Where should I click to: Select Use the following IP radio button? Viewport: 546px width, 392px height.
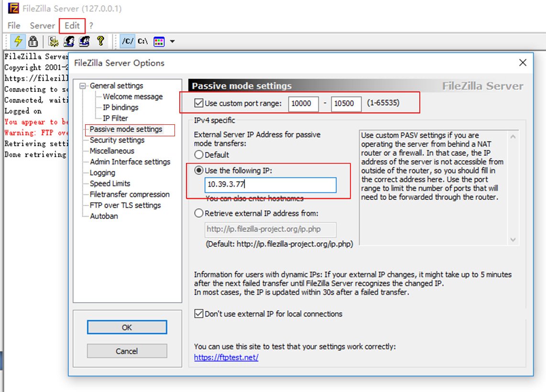coord(199,170)
